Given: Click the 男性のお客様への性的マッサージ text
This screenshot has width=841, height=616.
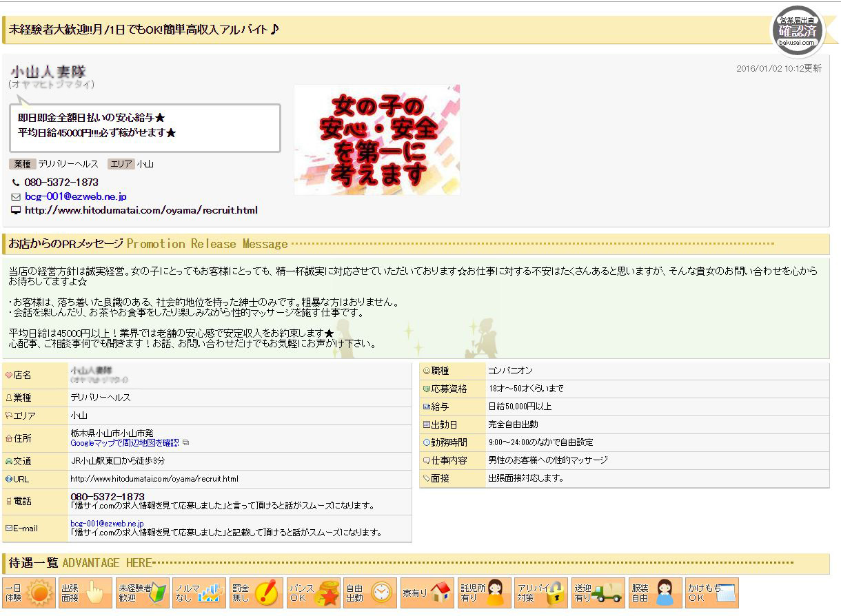Looking at the screenshot, I should [x=547, y=460].
